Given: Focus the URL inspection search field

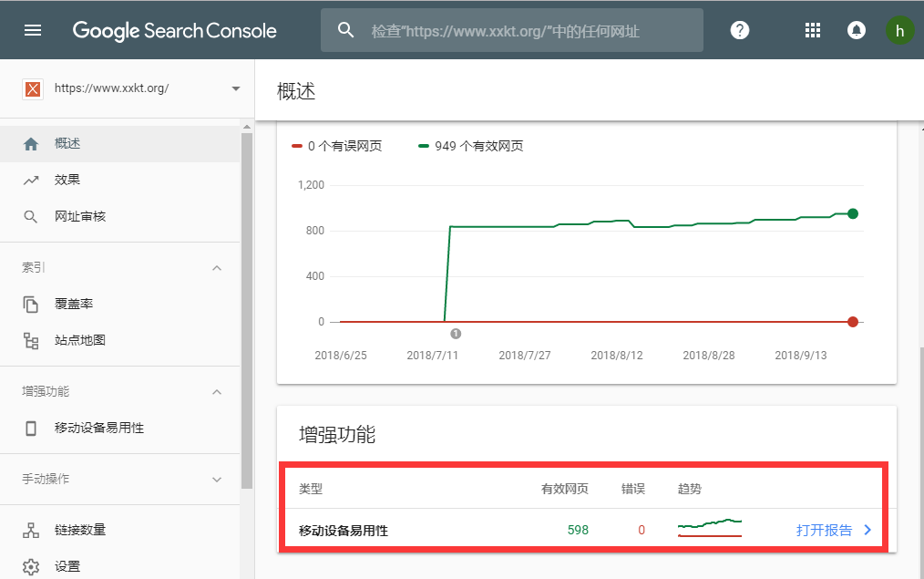Looking at the screenshot, I should (511, 30).
